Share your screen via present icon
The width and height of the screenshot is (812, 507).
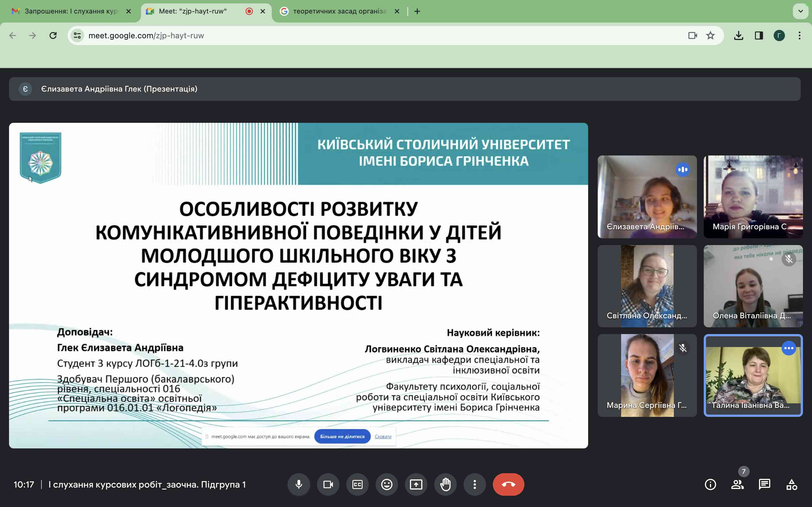pyautogui.click(x=416, y=484)
